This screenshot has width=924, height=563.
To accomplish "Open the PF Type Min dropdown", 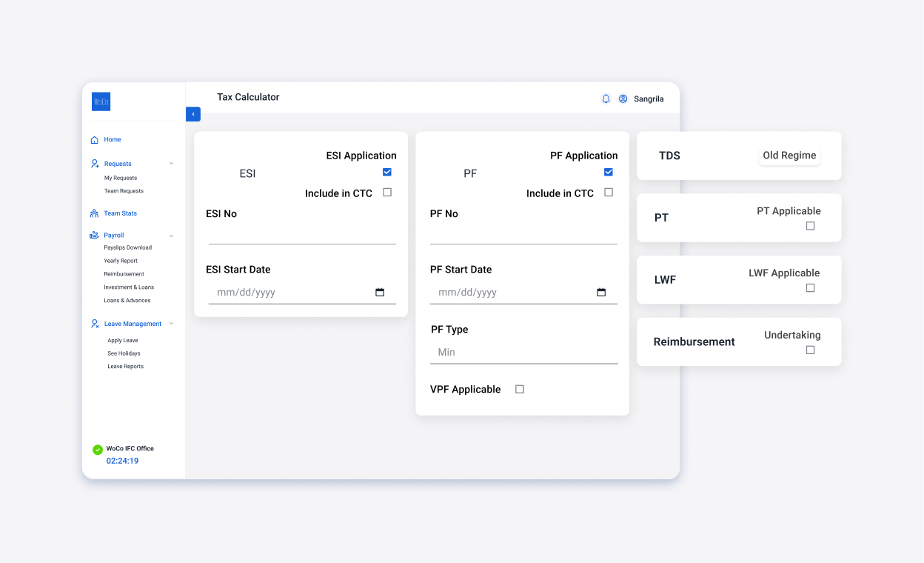I will [523, 353].
